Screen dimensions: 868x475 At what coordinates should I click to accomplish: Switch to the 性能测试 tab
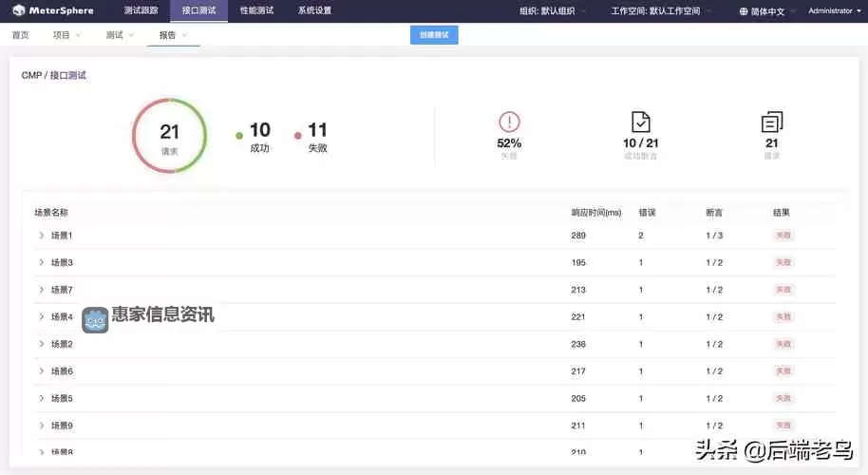point(256,11)
